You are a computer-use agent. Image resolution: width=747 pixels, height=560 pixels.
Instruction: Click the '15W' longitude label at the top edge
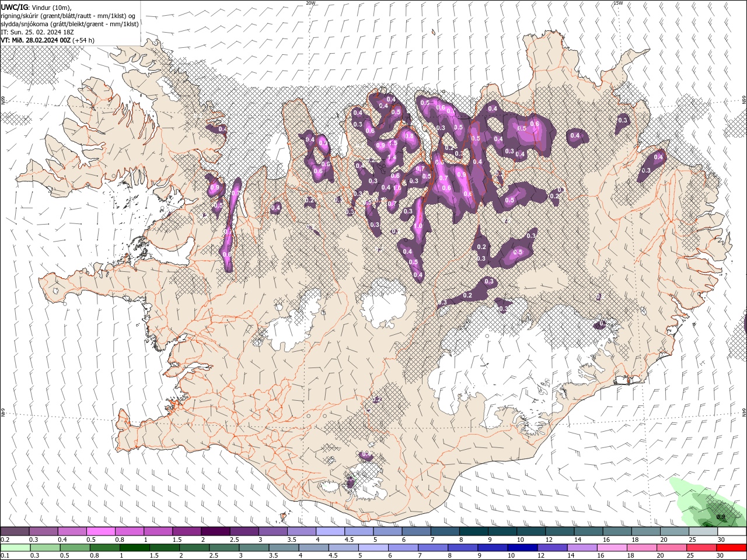618,3
